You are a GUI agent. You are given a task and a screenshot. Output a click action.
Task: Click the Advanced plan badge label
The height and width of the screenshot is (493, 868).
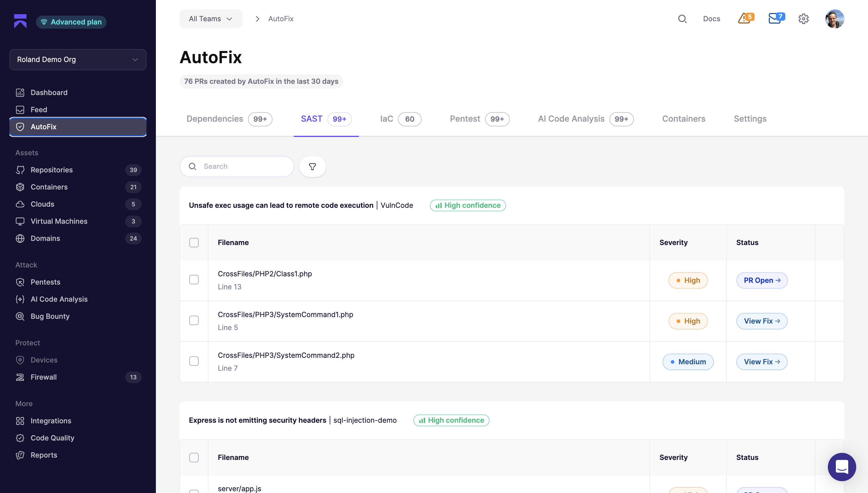coord(76,22)
